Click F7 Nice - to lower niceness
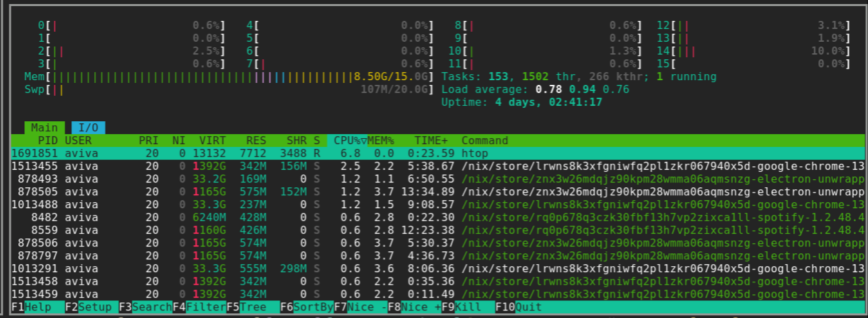868x318 pixels. click(x=360, y=307)
